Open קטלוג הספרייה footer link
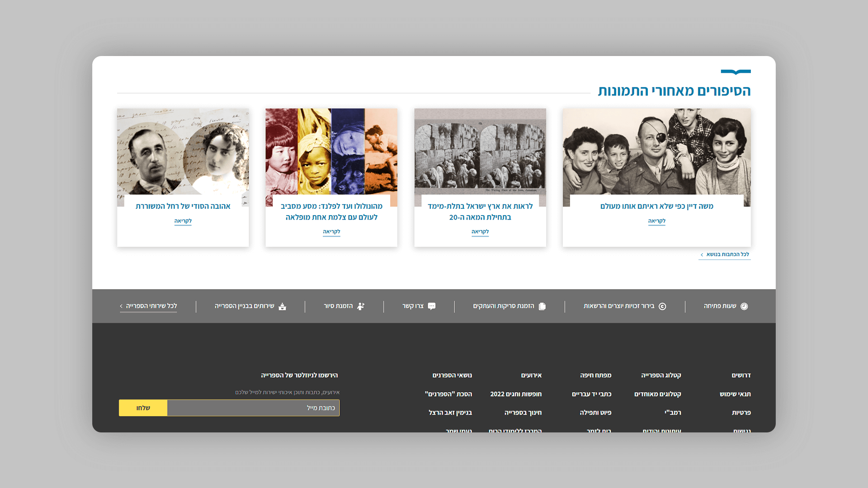 [661, 375]
